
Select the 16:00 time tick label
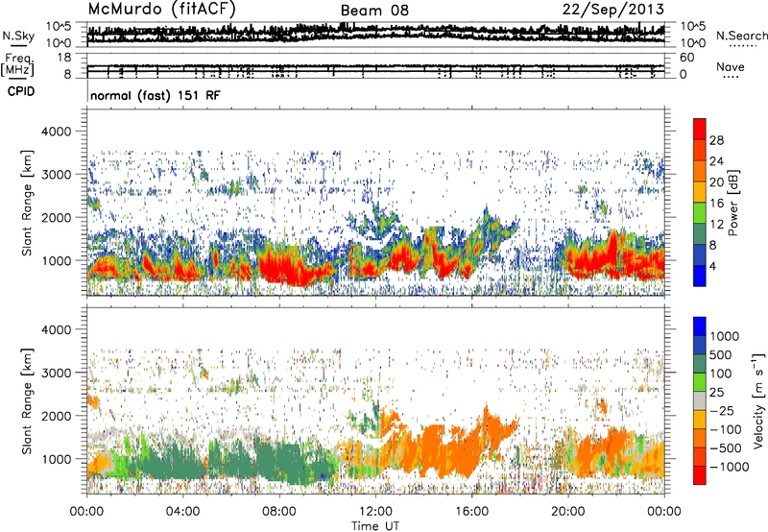[x=471, y=512]
